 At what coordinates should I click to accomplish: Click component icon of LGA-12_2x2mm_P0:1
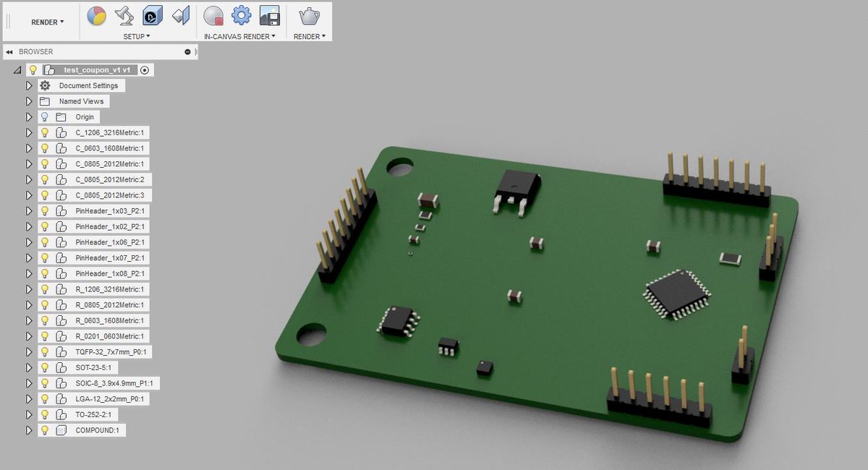pyautogui.click(x=61, y=398)
